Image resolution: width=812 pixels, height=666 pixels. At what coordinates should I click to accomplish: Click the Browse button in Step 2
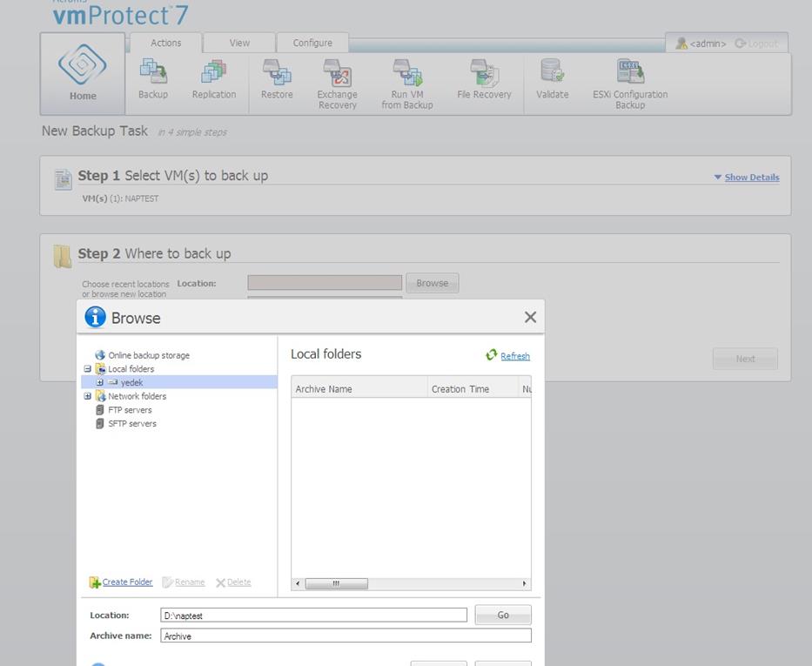click(x=433, y=283)
